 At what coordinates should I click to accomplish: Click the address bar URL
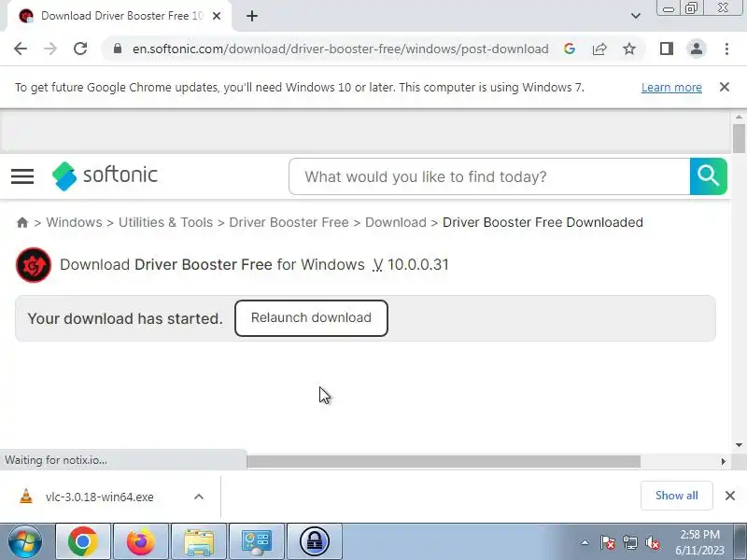point(340,49)
